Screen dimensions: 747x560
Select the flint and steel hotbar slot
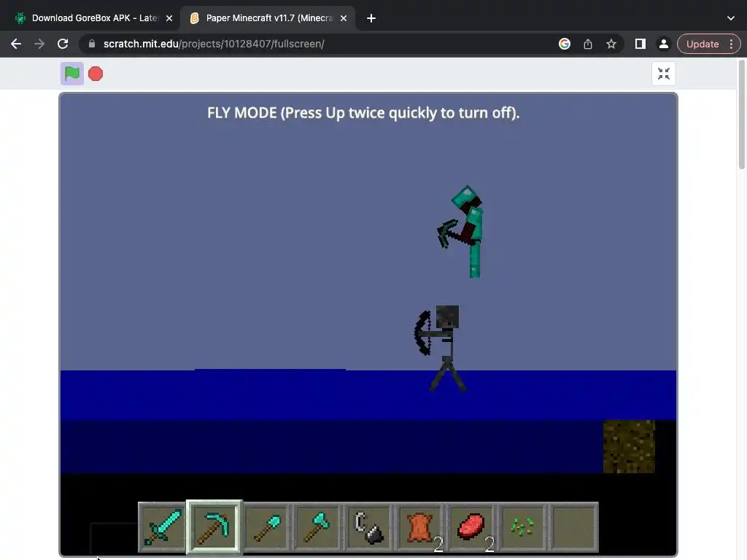pos(369,527)
